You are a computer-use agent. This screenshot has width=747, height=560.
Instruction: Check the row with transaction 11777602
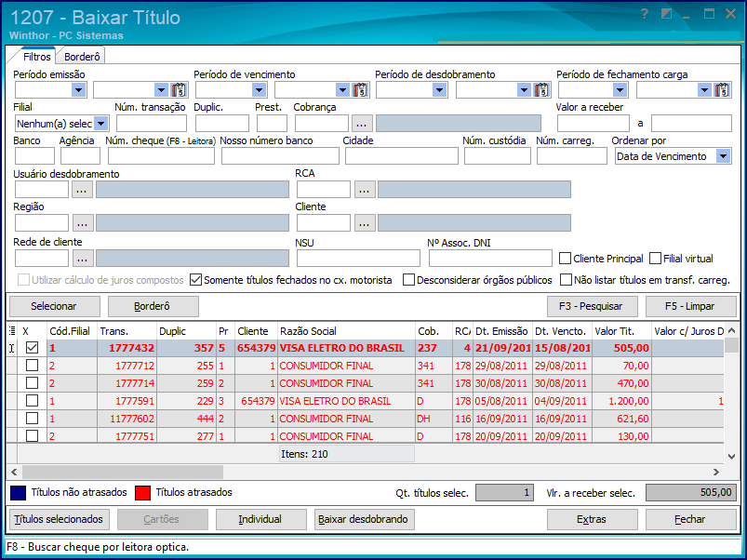tap(32, 418)
